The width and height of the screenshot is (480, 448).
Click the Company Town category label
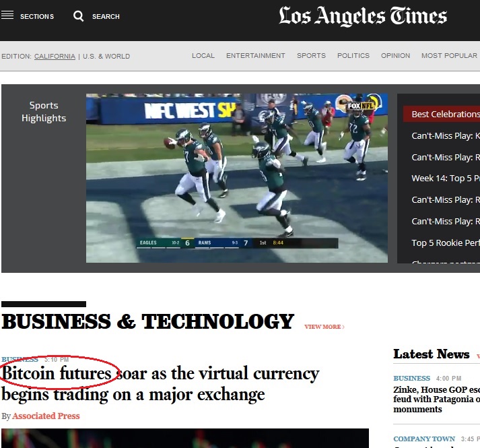click(x=424, y=439)
